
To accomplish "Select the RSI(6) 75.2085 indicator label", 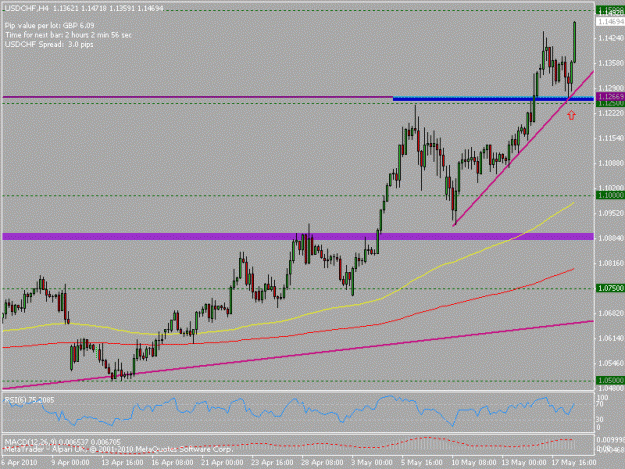I will tap(29, 400).
